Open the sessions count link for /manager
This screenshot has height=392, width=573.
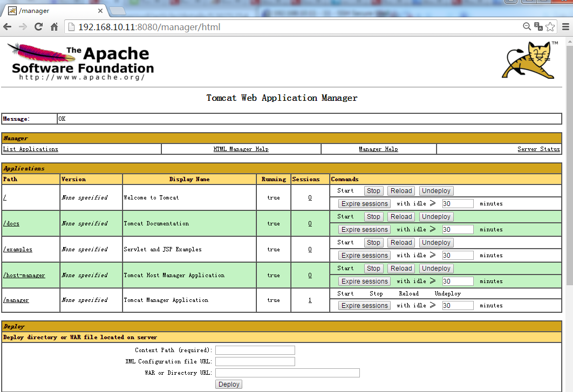[310, 300]
